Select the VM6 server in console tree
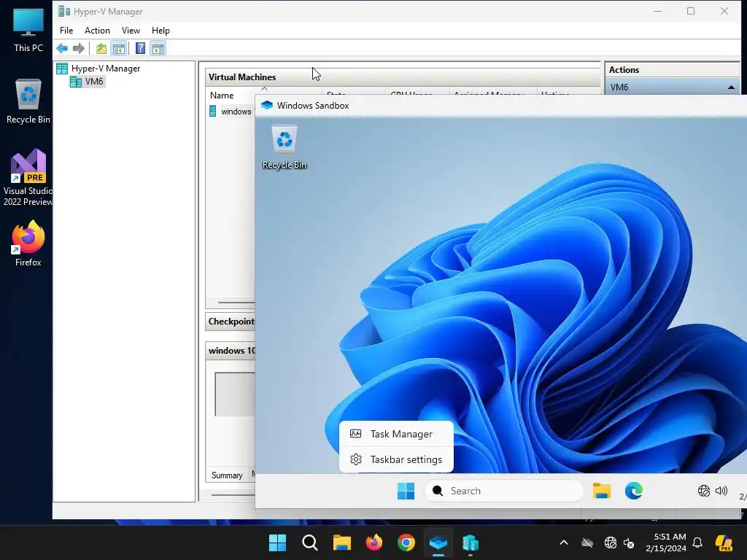Image resolution: width=747 pixels, height=560 pixels. tap(88, 82)
